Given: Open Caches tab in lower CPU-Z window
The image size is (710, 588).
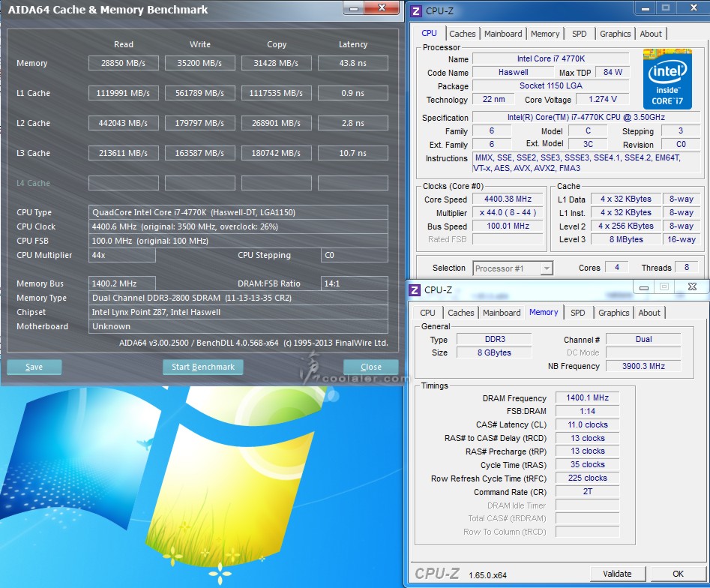Looking at the screenshot, I should [460, 313].
